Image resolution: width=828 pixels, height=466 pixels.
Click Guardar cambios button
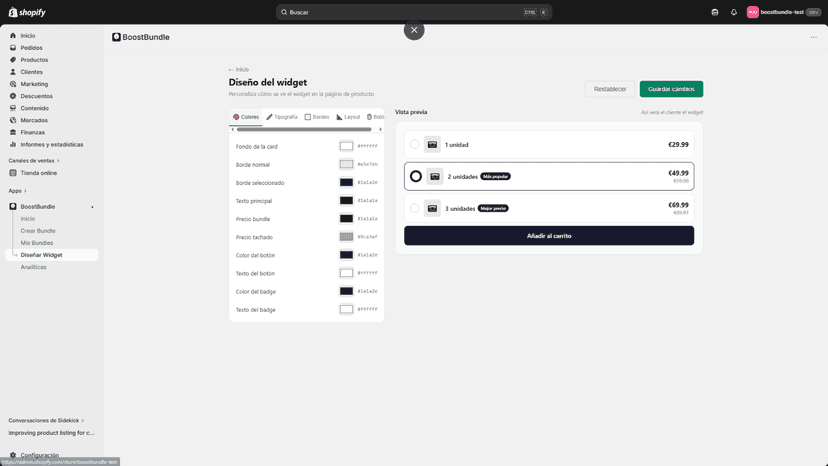pyautogui.click(x=671, y=89)
